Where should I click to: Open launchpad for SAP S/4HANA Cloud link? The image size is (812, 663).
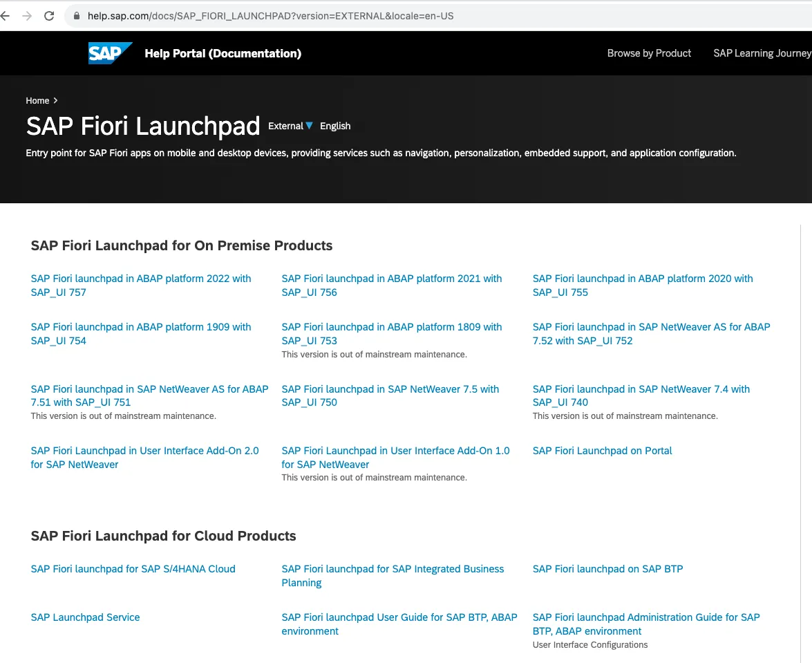pos(133,569)
